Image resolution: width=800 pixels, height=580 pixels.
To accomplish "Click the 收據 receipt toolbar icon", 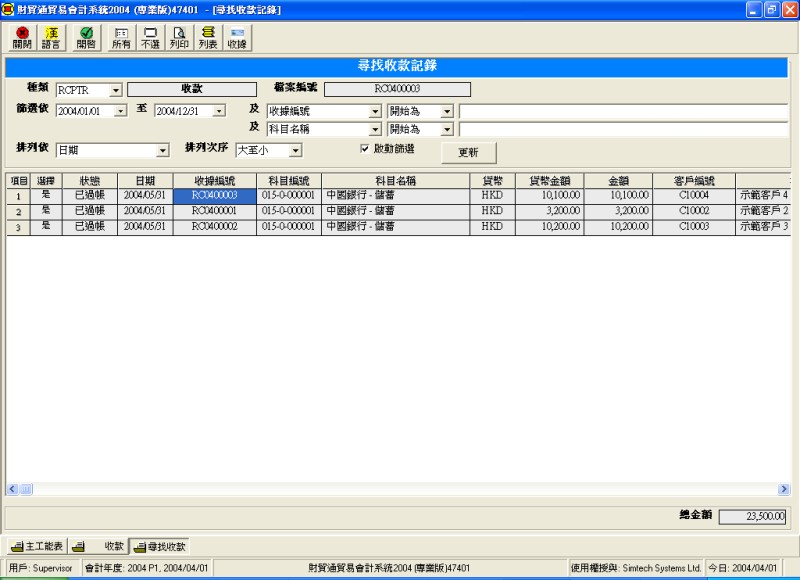I will [x=237, y=38].
